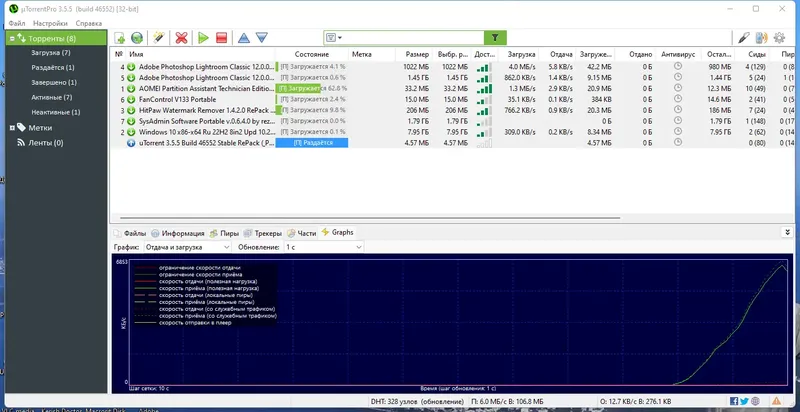
Task: Click the feather pen toolbar icon
Action: click(744, 38)
